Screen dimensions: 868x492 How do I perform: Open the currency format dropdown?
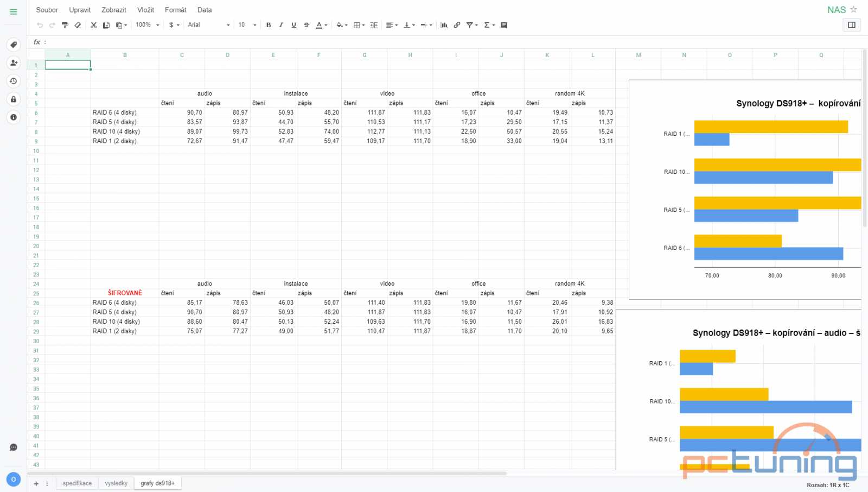(x=174, y=25)
